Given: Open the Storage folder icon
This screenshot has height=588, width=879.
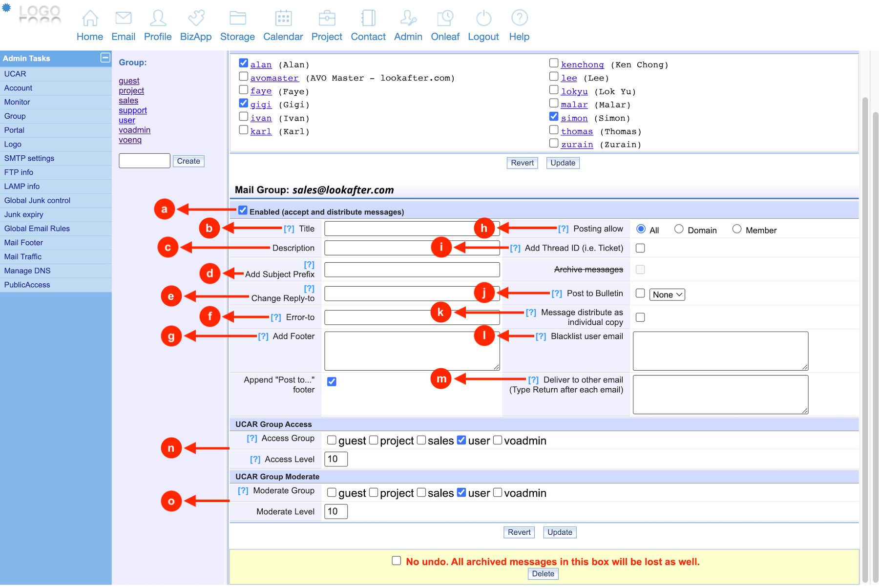Looking at the screenshot, I should [237, 19].
